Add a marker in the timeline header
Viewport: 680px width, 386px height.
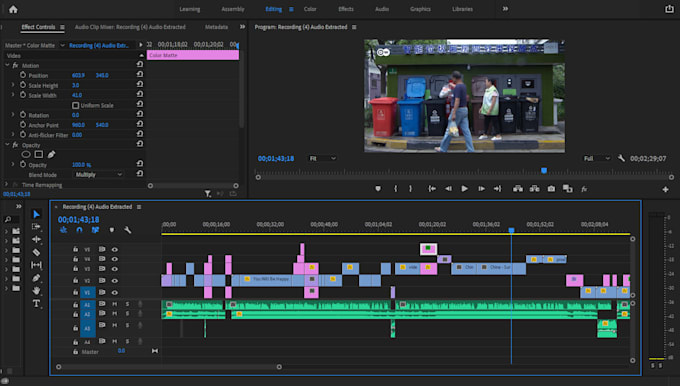pos(112,230)
